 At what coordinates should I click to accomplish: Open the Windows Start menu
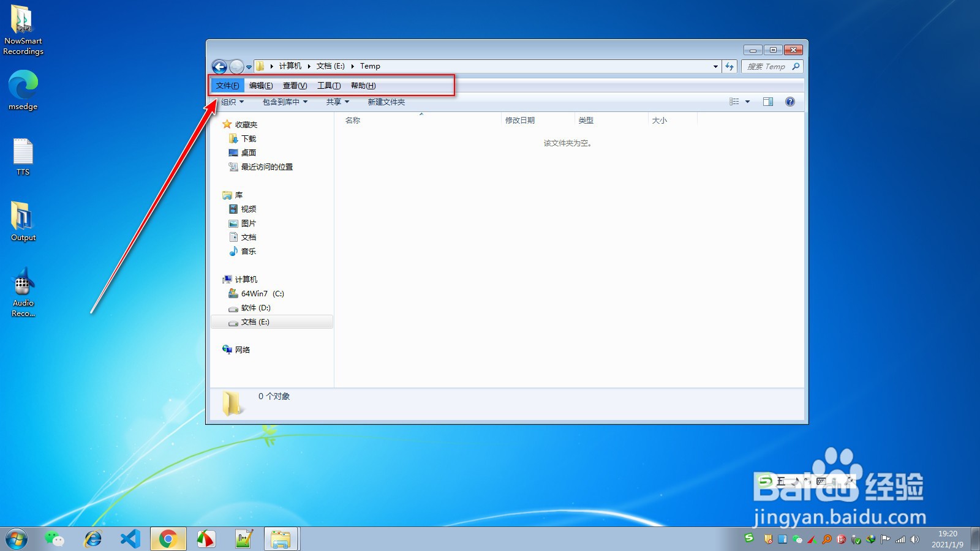click(x=17, y=539)
